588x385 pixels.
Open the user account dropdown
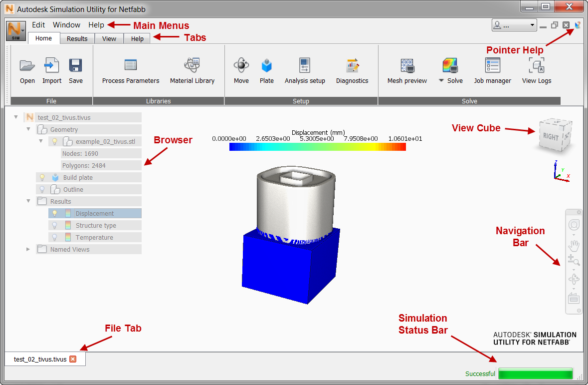click(514, 25)
